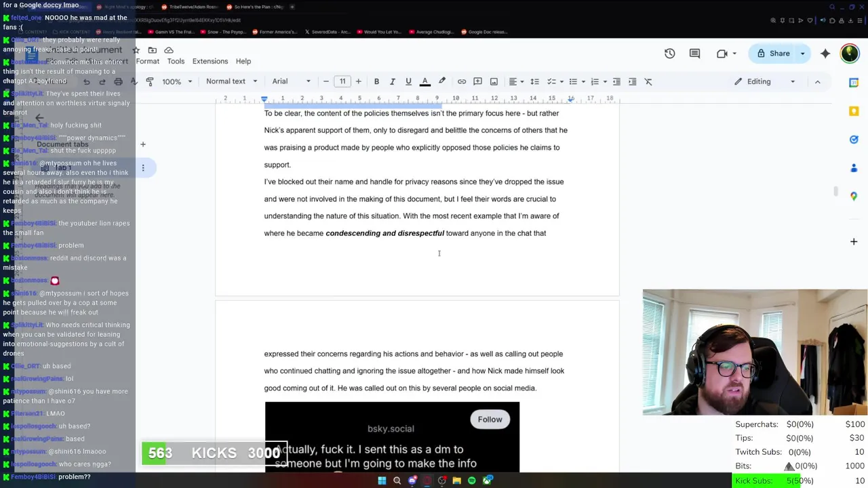The height and width of the screenshot is (488, 868).
Task: Click the insert image icon
Action: coord(494,81)
